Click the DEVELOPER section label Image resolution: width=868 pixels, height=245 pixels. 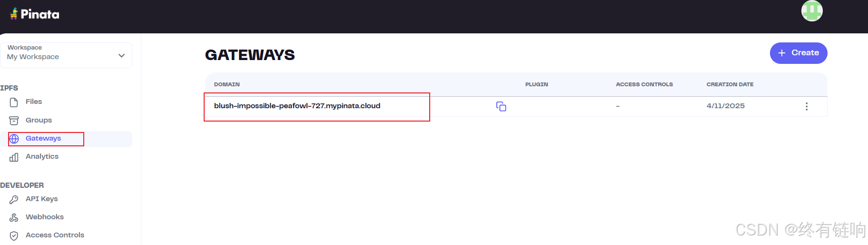coord(22,185)
